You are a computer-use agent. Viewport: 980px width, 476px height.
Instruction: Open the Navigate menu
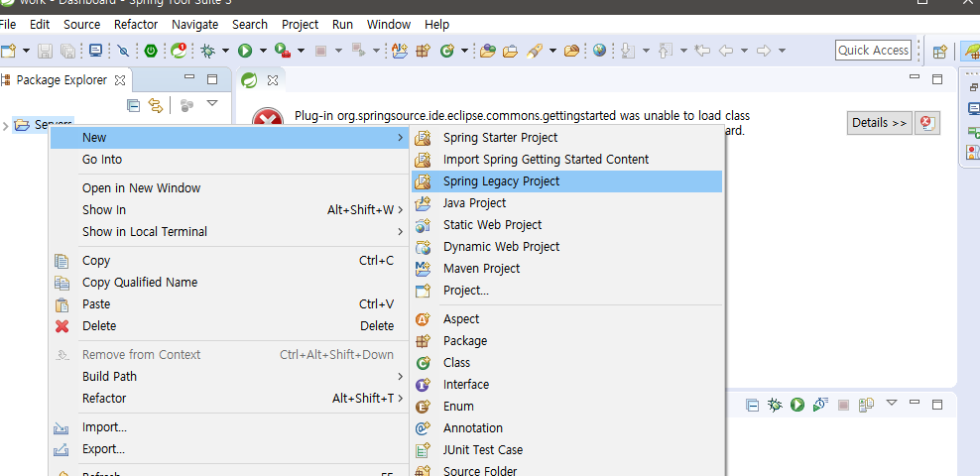(195, 25)
